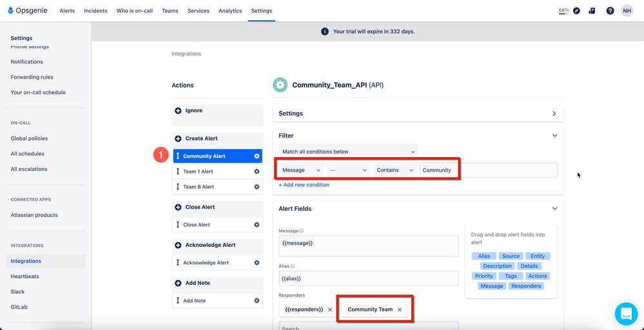The height and width of the screenshot is (330, 644).
Task: Remove the Community Team responder tag
Action: tap(399, 310)
